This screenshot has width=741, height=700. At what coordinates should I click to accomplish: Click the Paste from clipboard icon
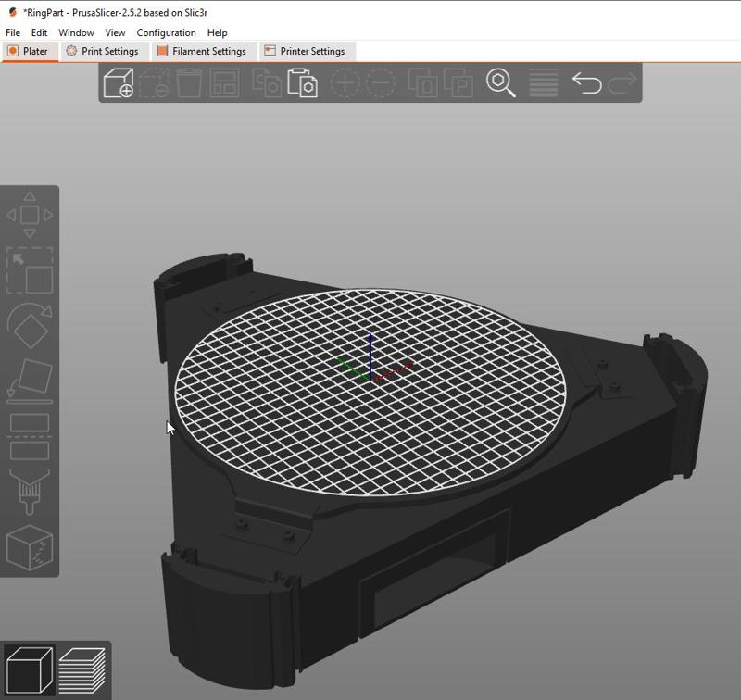tap(302, 83)
